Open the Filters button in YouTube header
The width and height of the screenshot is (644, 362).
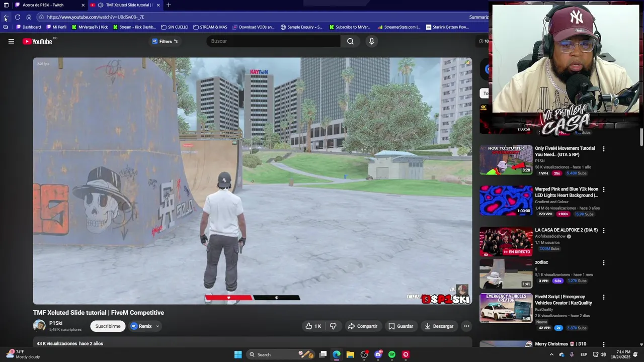coord(165,41)
